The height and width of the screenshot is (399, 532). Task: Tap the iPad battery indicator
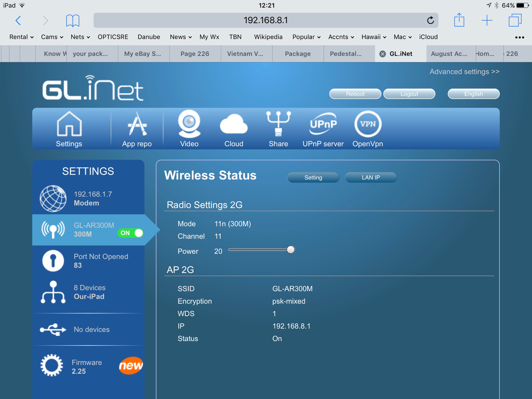pos(522,5)
